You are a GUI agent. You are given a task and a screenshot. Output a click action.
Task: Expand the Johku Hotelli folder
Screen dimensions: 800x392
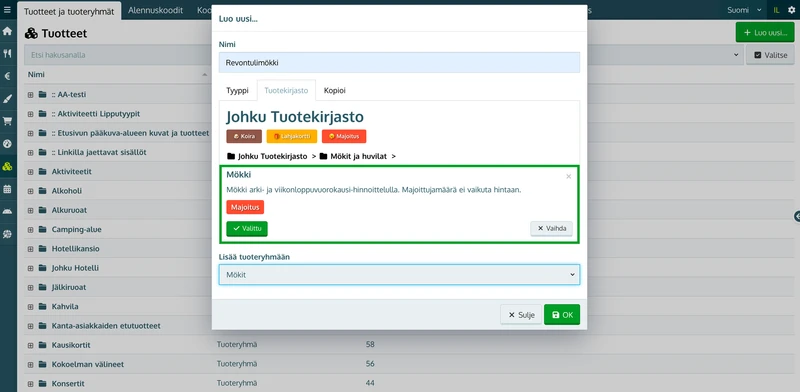click(x=30, y=268)
